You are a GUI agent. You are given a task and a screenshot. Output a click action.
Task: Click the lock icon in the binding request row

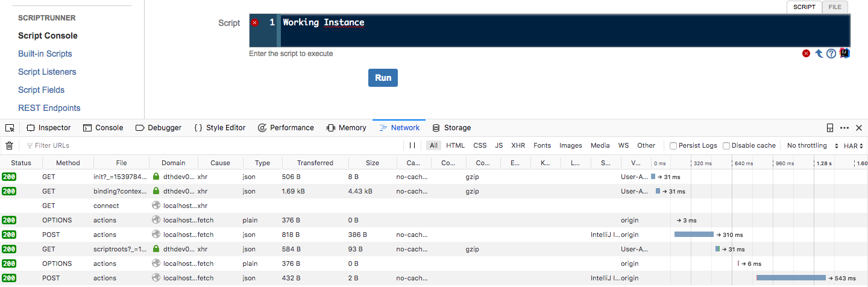(156, 191)
